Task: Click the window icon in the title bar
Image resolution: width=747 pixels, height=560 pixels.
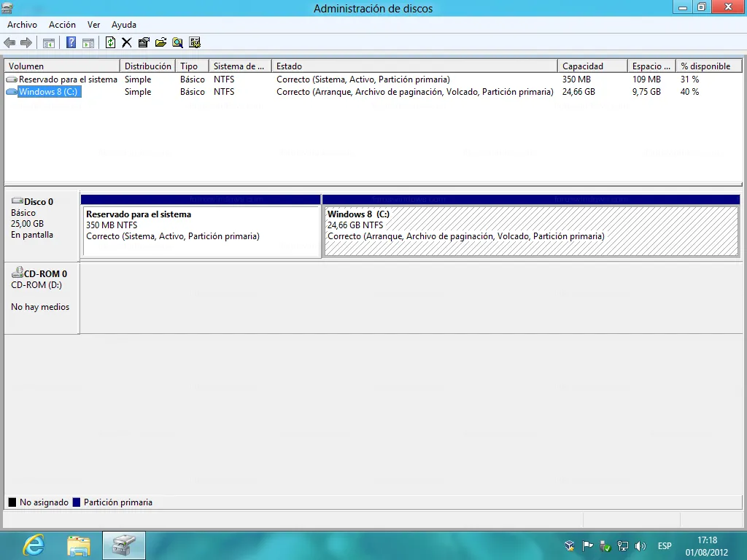Action: tap(7, 8)
